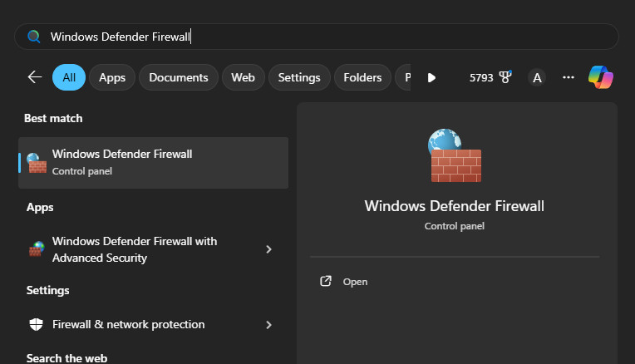Viewport: 635px width, 364px height.
Task: Choose the Settings filter tab
Action: click(x=298, y=77)
